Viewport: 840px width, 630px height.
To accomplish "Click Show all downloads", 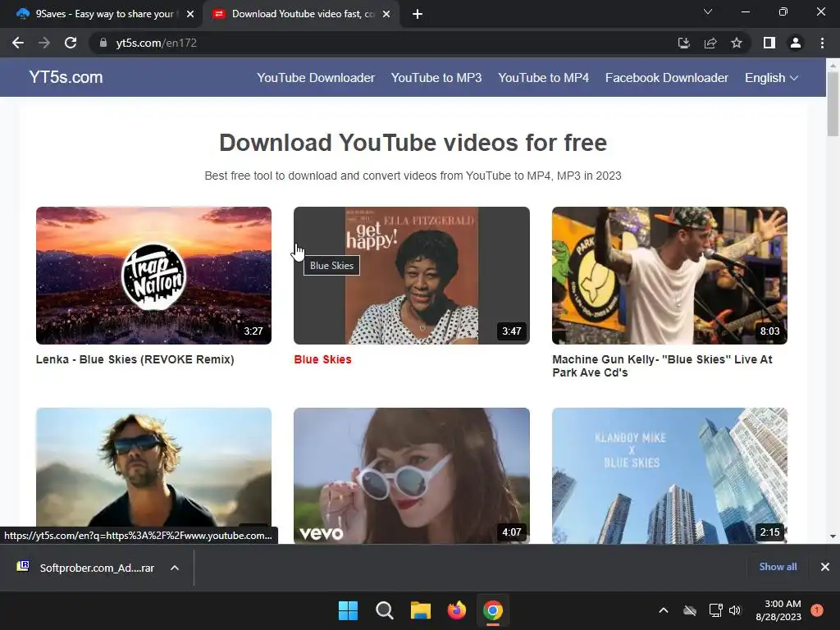I will [778, 567].
